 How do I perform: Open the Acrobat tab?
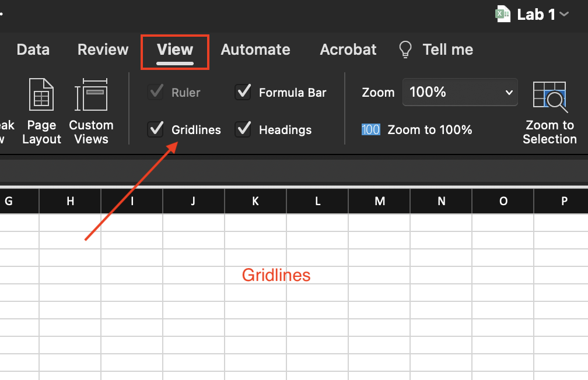pos(348,50)
